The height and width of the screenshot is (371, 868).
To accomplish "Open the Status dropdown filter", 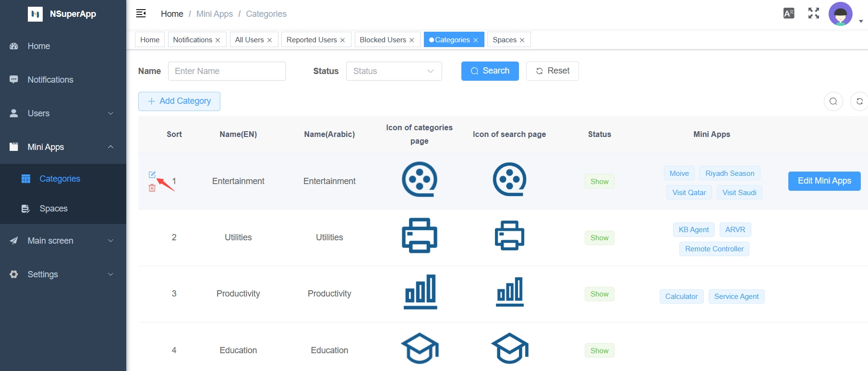I will (x=394, y=71).
